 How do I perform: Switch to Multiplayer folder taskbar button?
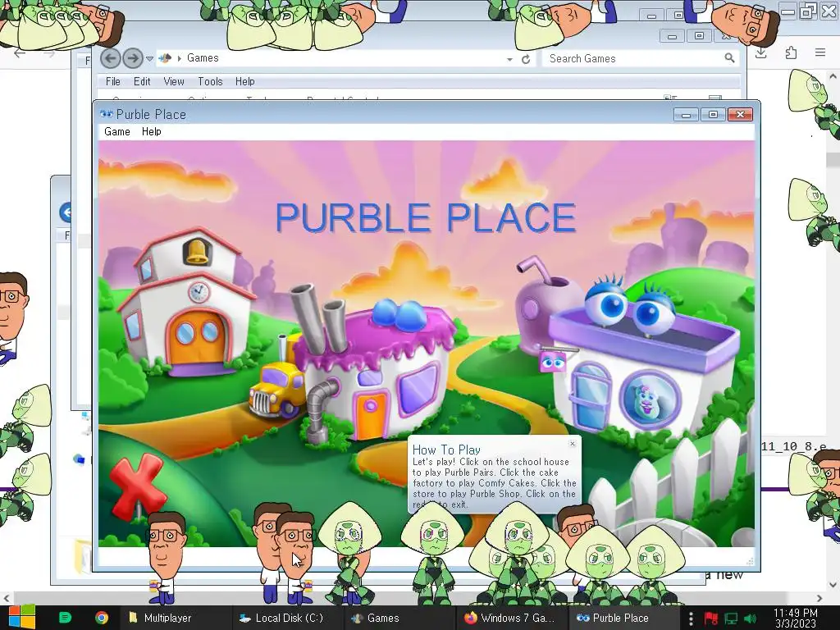tap(175, 618)
